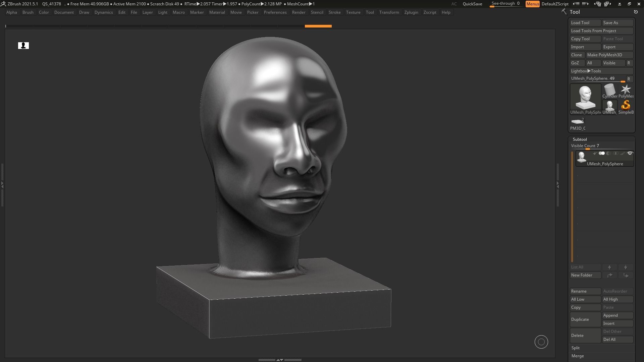Click R button next to GoZ Visible
644x362 pixels.
tap(629, 63)
